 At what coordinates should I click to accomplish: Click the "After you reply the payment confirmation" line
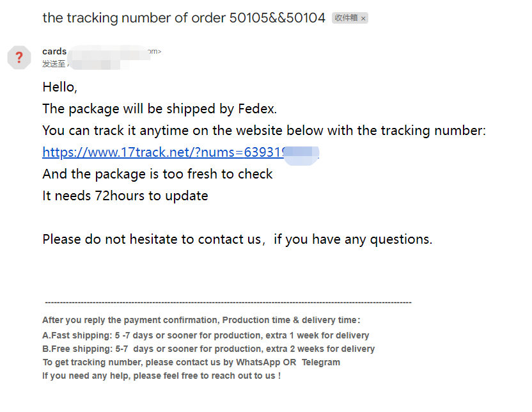click(x=201, y=320)
